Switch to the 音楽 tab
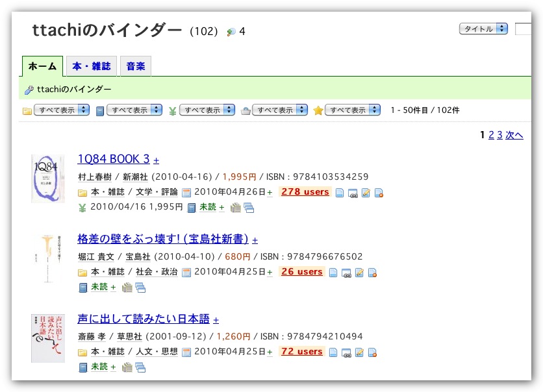 [x=136, y=66]
